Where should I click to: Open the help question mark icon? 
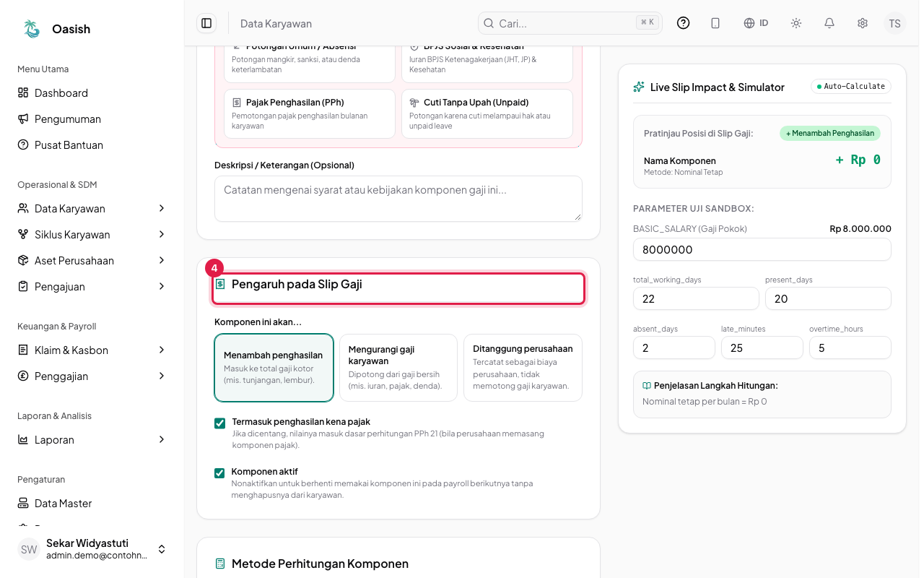click(x=683, y=23)
